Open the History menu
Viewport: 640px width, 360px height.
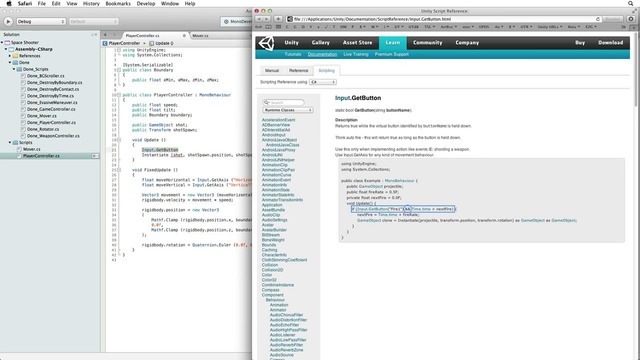pyautogui.click(x=91, y=4)
